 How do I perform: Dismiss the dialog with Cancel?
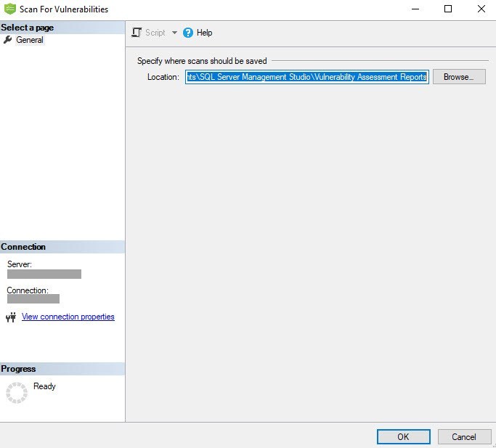pos(464,436)
